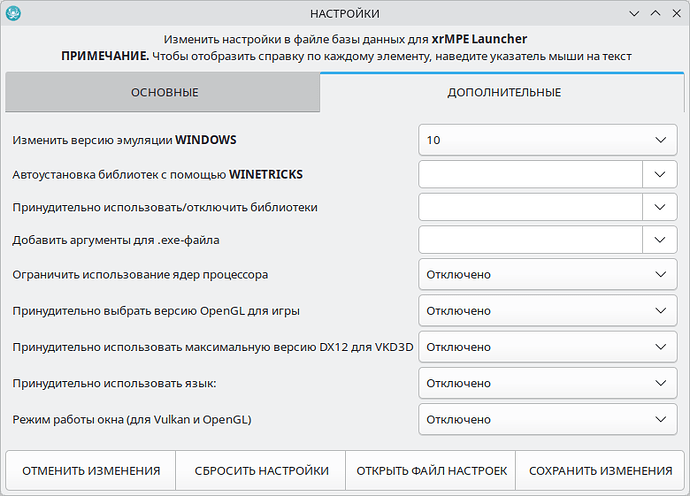Click the application icon in the title bar
The width and height of the screenshot is (690, 496).
click(x=14, y=14)
